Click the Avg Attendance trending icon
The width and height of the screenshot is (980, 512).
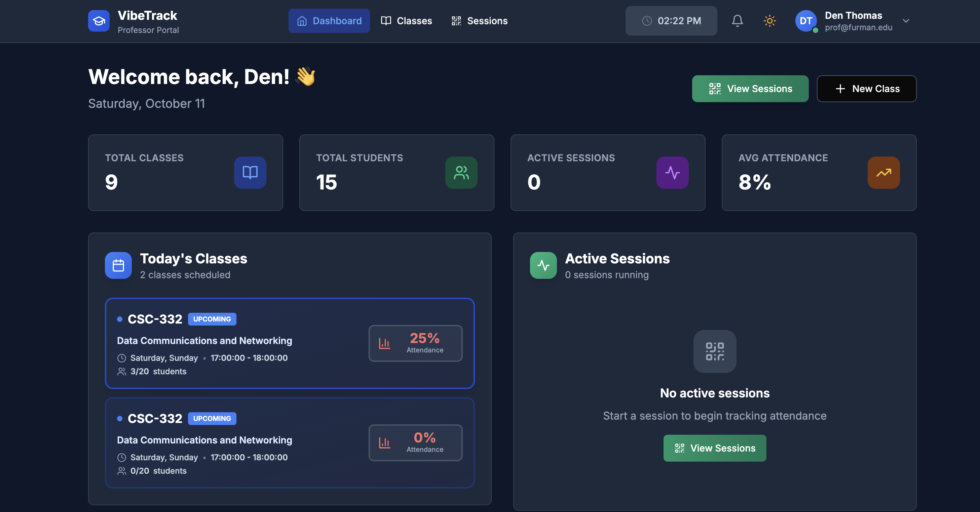click(x=883, y=173)
